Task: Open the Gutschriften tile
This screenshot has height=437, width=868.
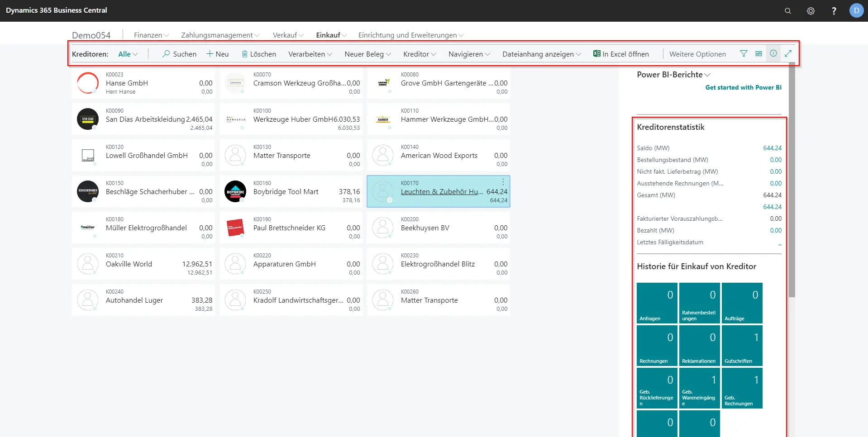Action: click(742, 346)
